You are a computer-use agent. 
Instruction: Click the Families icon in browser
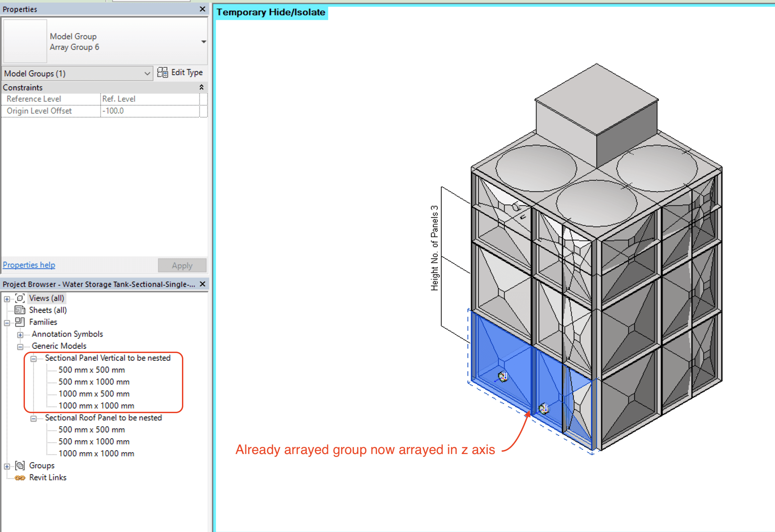point(20,322)
